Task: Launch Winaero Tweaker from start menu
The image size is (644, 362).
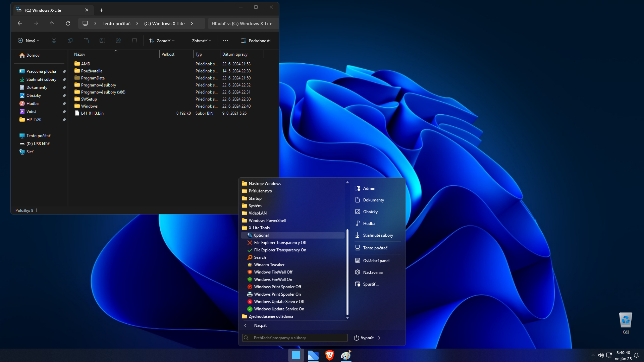Action: [x=269, y=265]
